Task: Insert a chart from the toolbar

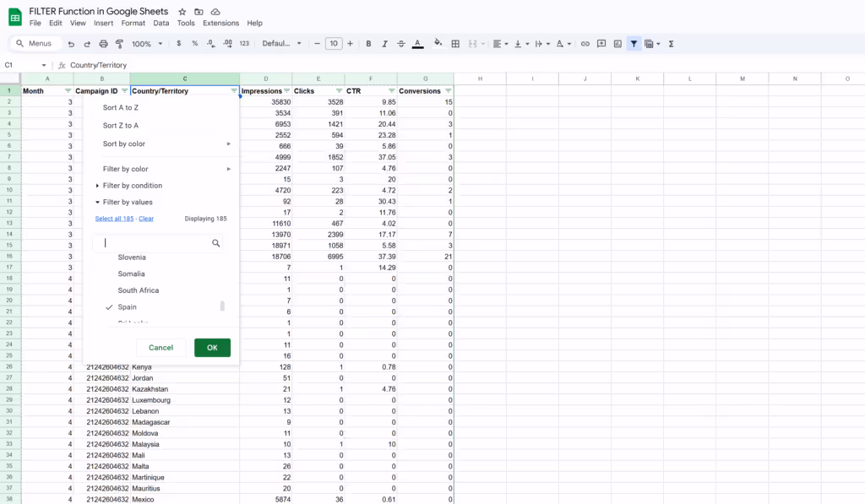Action: (619, 43)
